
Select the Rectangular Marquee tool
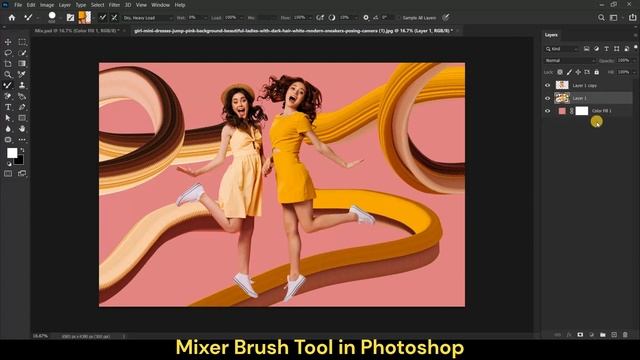22,42
